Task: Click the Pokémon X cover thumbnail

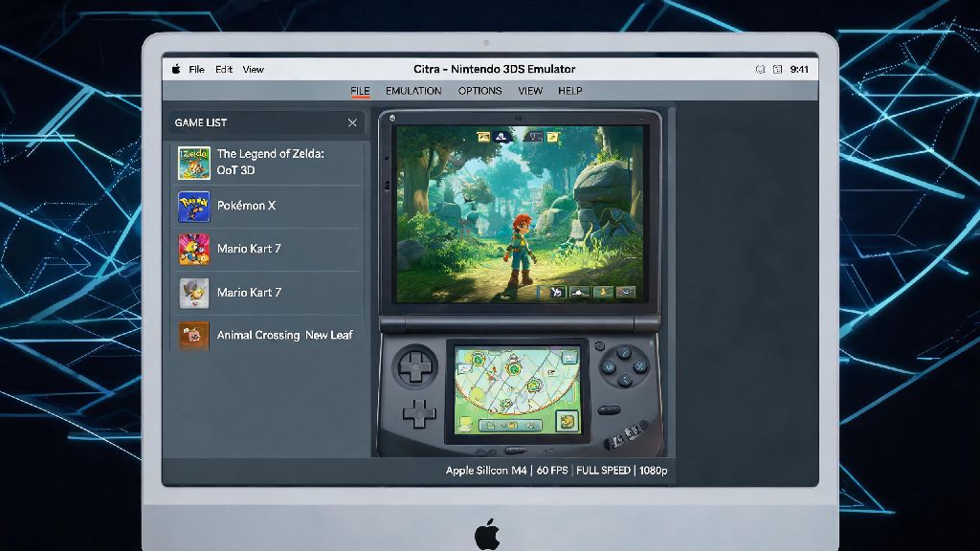Action: (x=193, y=207)
